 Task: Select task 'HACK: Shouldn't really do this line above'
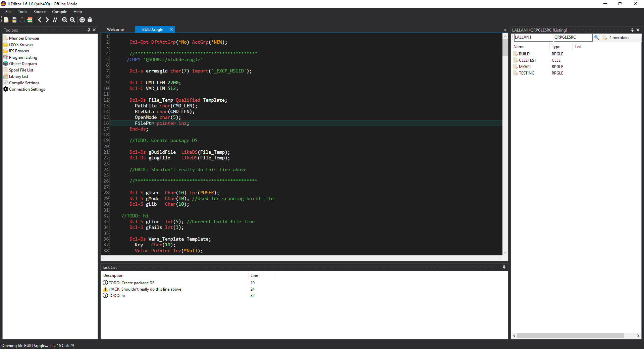pyautogui.click(x=145, y=289)
